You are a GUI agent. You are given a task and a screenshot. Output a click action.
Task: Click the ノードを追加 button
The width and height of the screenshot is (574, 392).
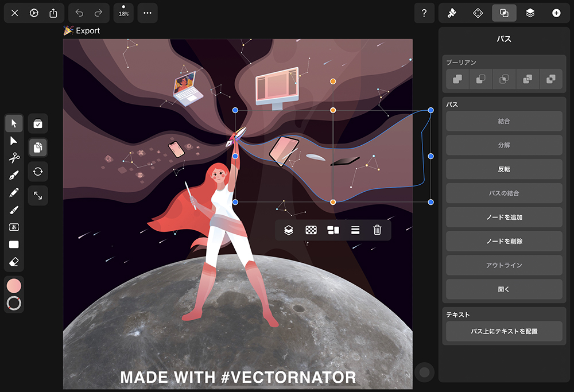[x=504, y=218]
